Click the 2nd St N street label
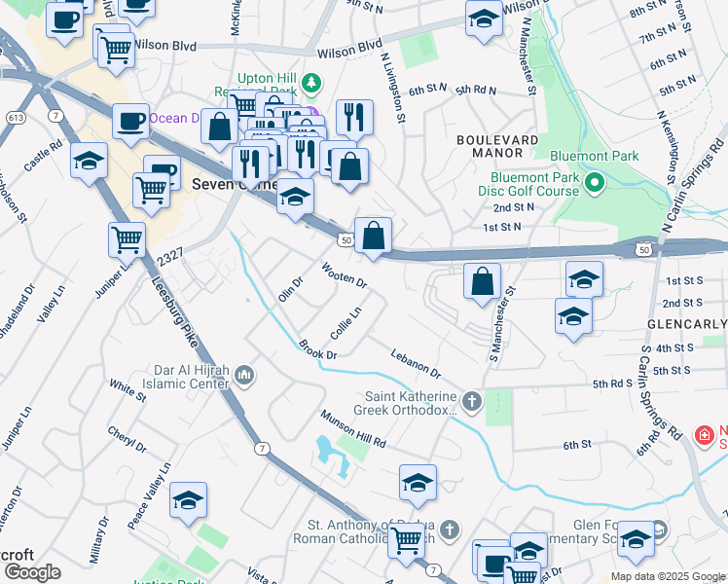This screenshot has height=584, width=728. click(514, 207)
